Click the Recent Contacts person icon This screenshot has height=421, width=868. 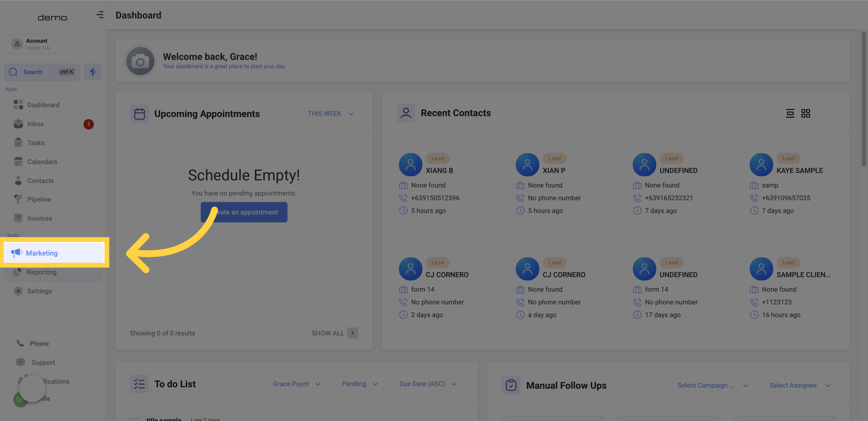[406, 113]
